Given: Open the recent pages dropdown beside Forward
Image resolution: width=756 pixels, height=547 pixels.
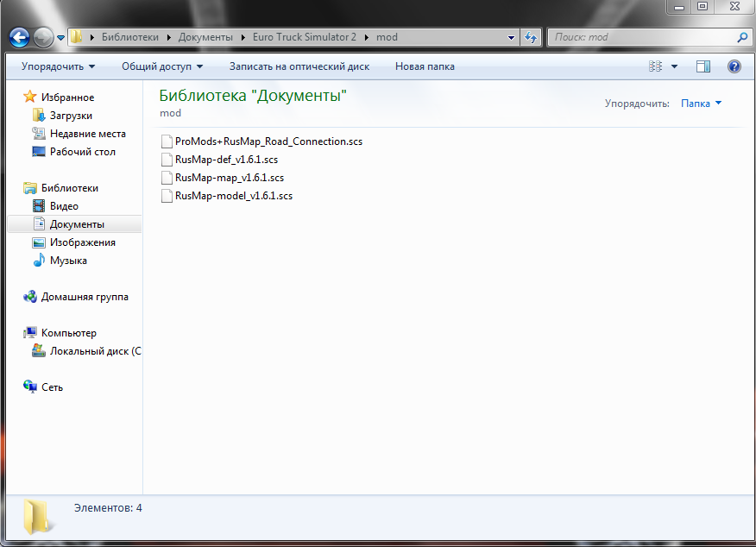Looking at the screenshot, I should tap(60, 38).
